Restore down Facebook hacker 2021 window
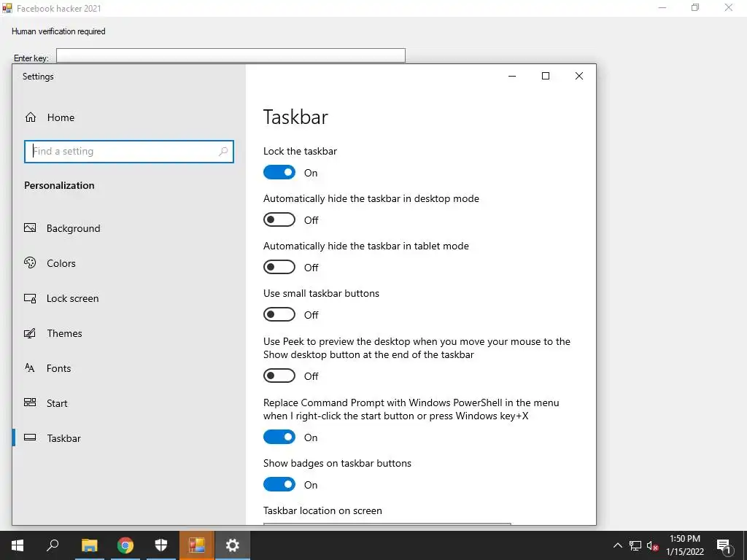The image size is (747, 560). click(x=695, y=7)
